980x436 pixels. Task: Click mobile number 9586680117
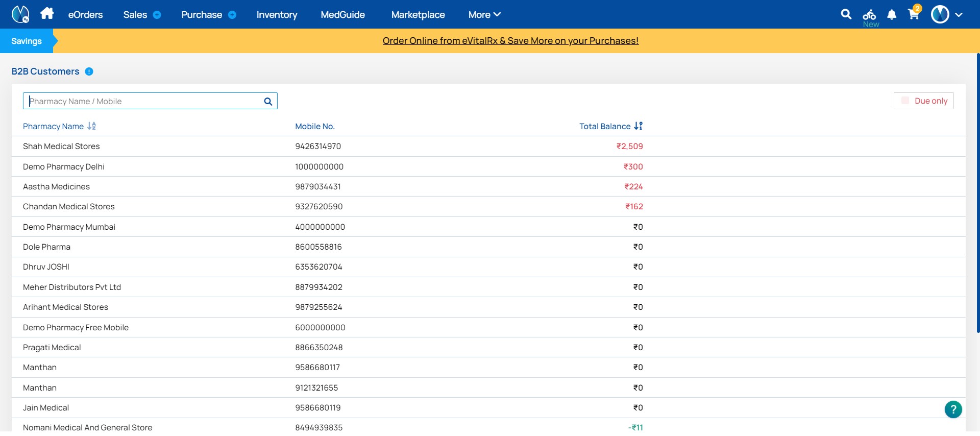[x=317, y=367]
